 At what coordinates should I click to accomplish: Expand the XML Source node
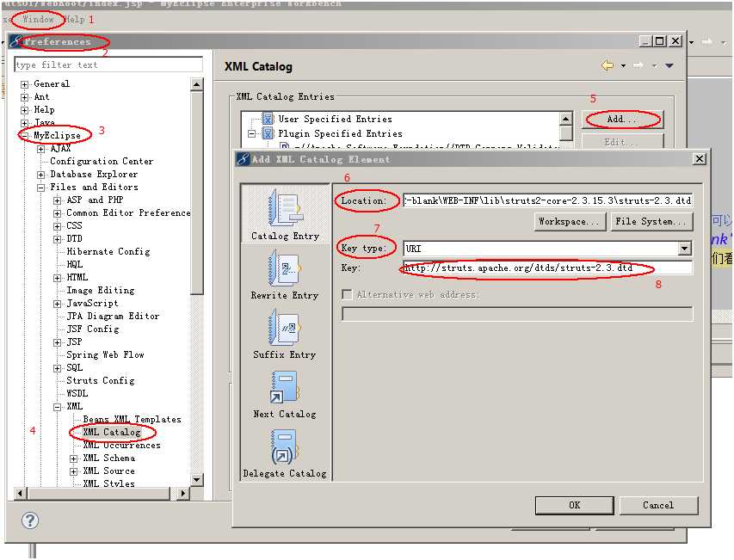point(73,471)
